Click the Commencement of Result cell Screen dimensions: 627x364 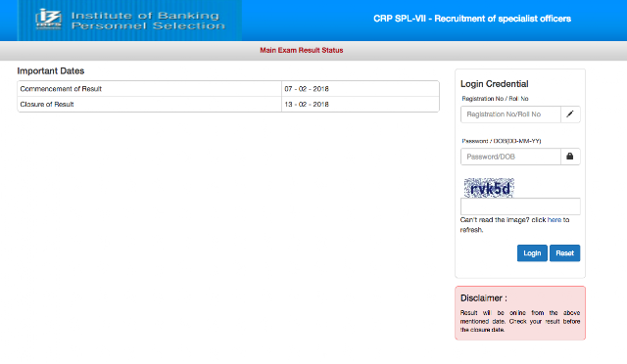pyautogui.click(x=150, y=89)
